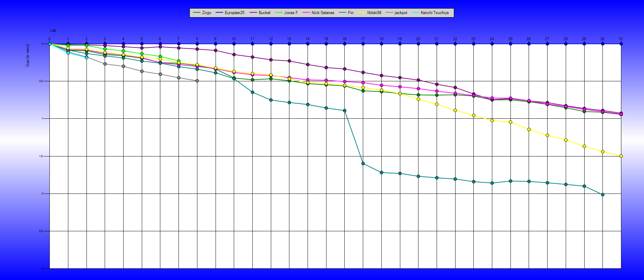The image size is (644, 280).
Task: Click the dark green Zirgo legend line swatch
Action: tap(197, 13)
